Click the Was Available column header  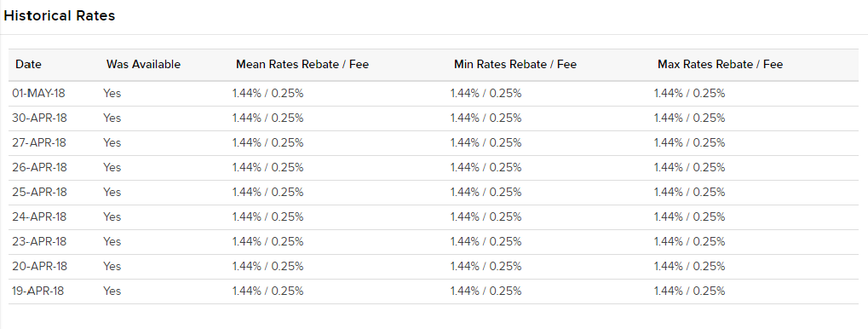click(143, 64)
